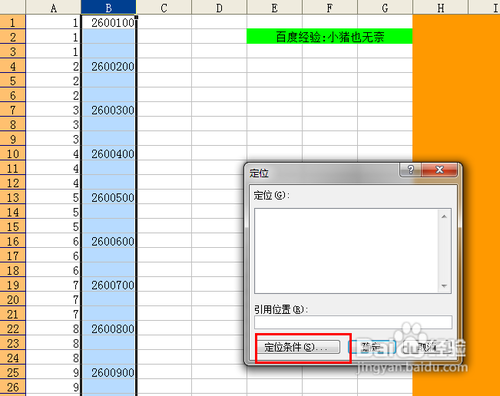Click cell containing 2600200
500x396 pixels.
(108, 66)
